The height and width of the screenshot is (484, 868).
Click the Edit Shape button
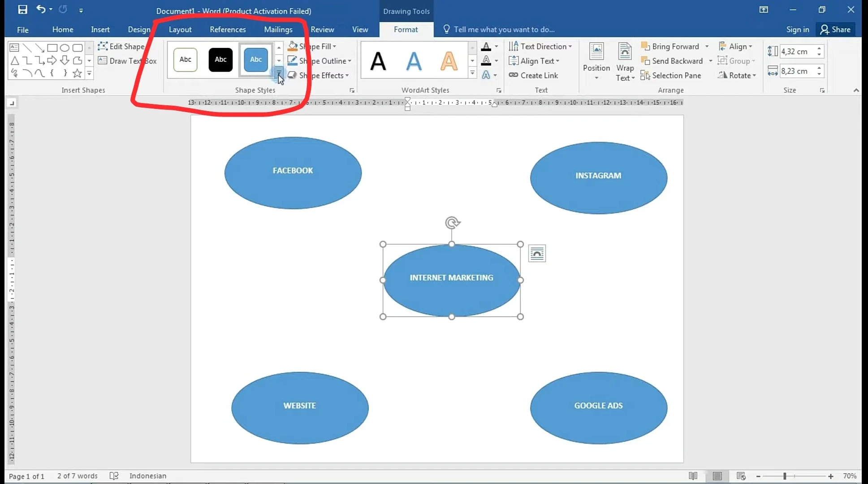click(x=124, y=46)
